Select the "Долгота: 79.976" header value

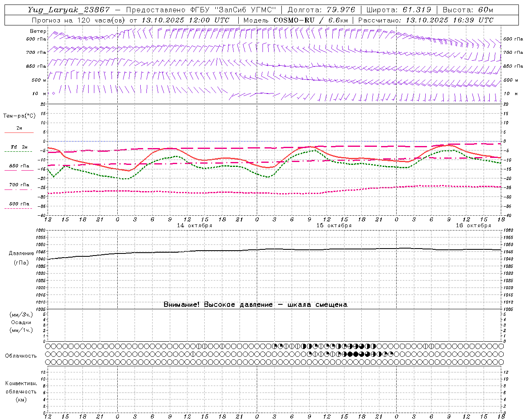(322, 10)
